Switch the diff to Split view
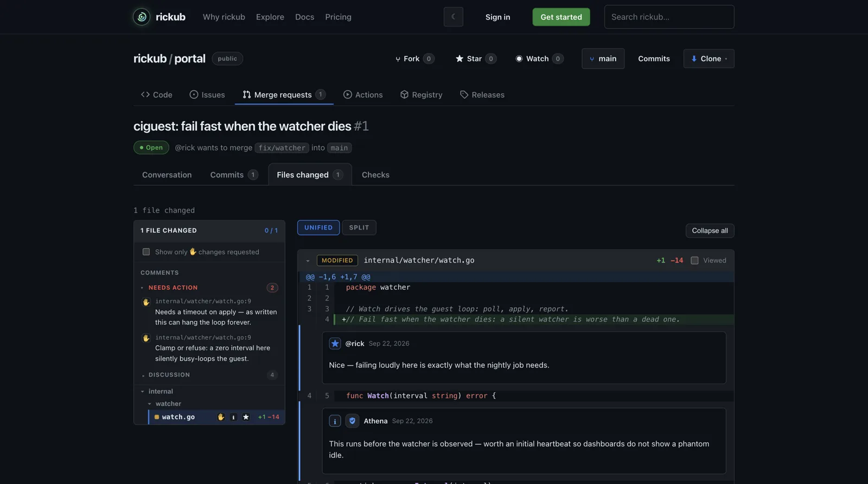868x484 pixels. [x=359, y=228]
